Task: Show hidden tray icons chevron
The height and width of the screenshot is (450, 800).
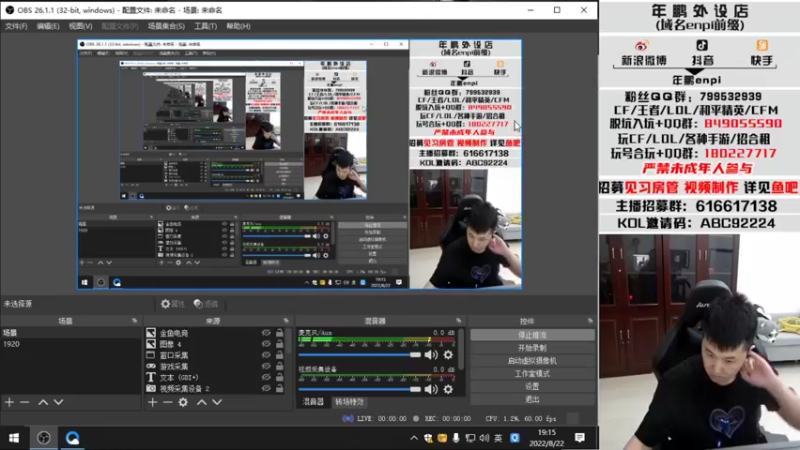Action: tap(414, 438)
